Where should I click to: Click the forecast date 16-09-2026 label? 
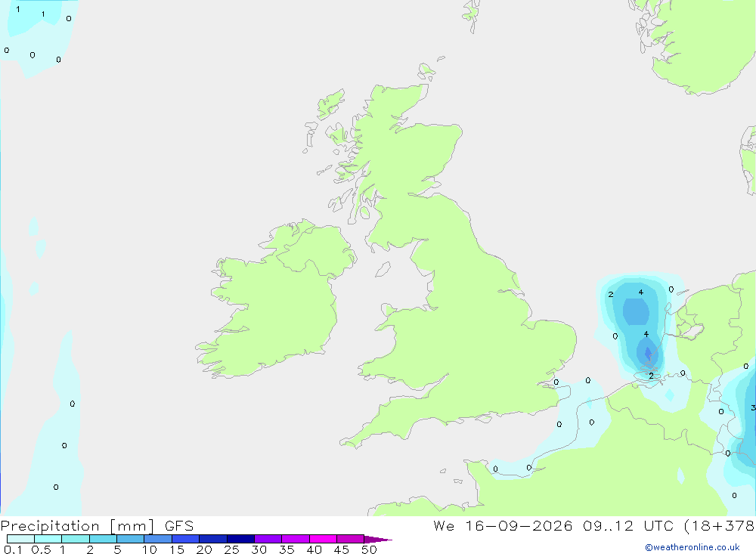point(519,525)
